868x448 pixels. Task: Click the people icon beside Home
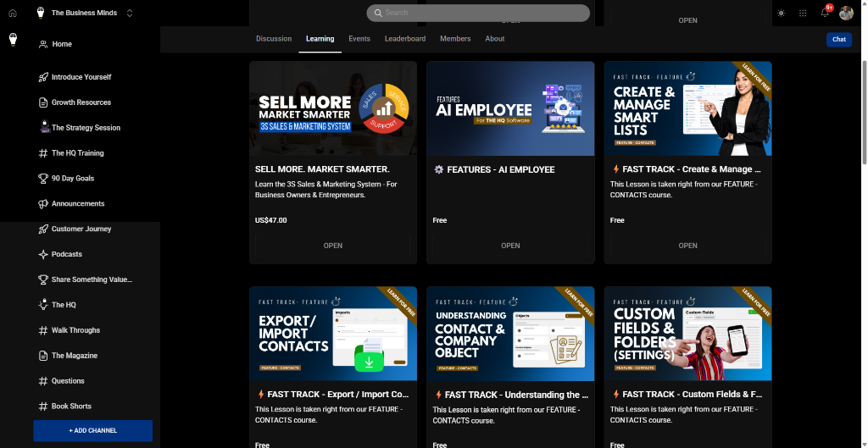[43, 44]
